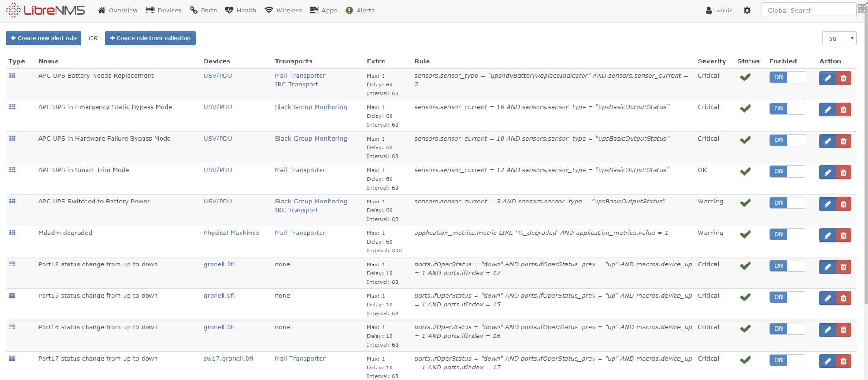Open the Alerts menu

[x=360, y=10]
